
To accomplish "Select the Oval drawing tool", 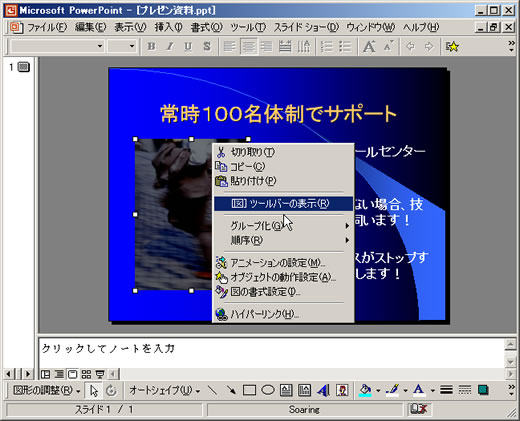I will tap(268, 390).
